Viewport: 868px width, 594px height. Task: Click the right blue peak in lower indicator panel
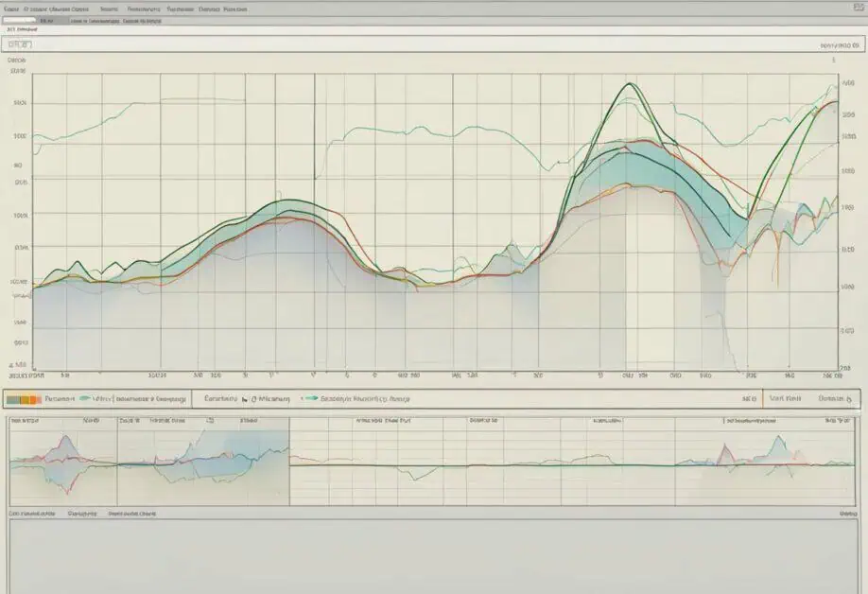(x=779, y=441)
